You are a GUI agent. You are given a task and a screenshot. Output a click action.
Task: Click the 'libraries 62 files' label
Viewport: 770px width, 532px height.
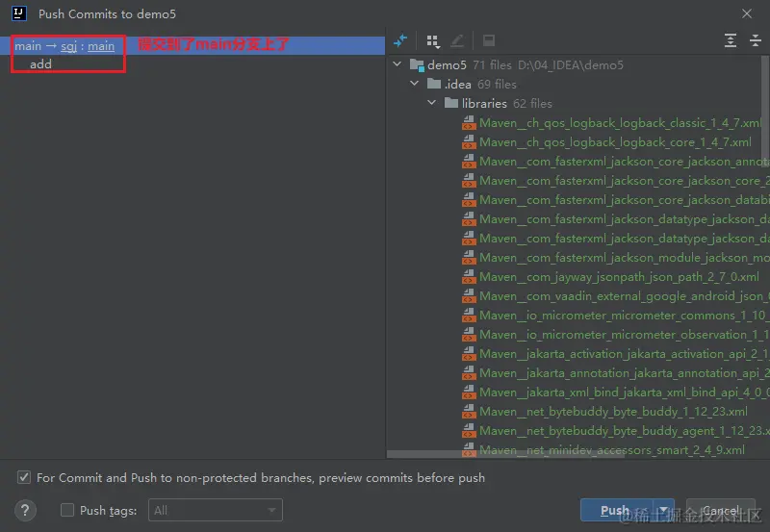[x=507, y=103]
